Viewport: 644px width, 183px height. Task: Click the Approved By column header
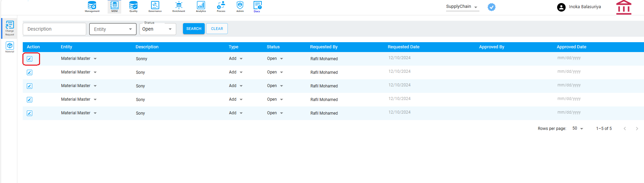pos(492,47)
